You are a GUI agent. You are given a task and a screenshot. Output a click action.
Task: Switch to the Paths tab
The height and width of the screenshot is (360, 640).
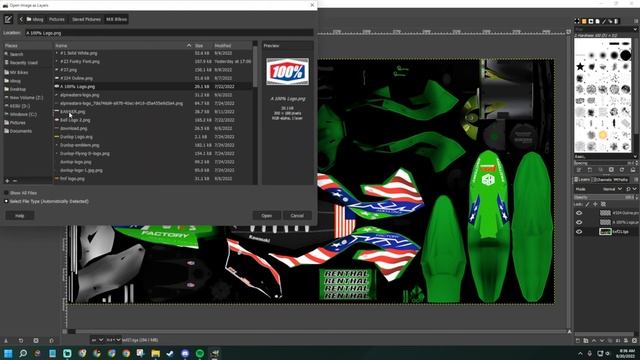(x=620, y=180)
